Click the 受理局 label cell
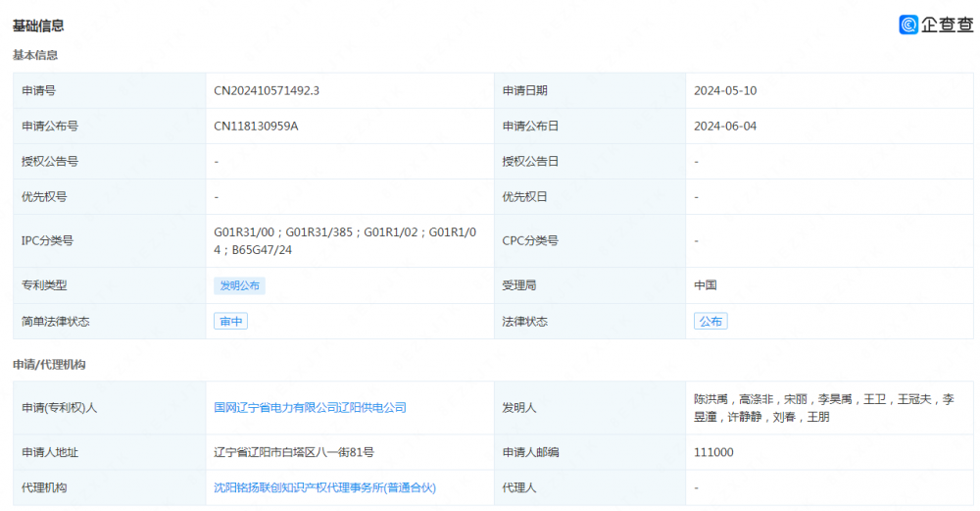 point(590,285)
